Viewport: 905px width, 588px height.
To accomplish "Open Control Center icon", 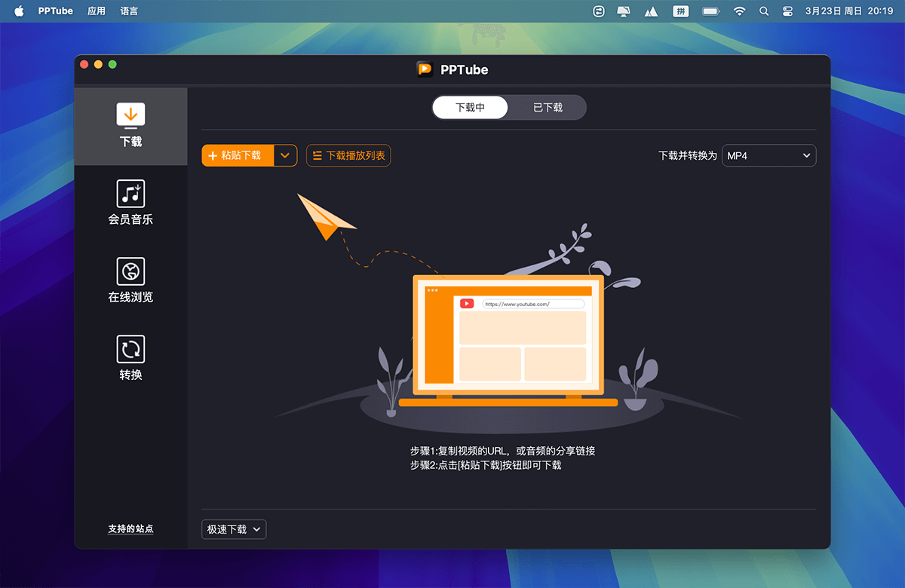I will coord(788,11).
